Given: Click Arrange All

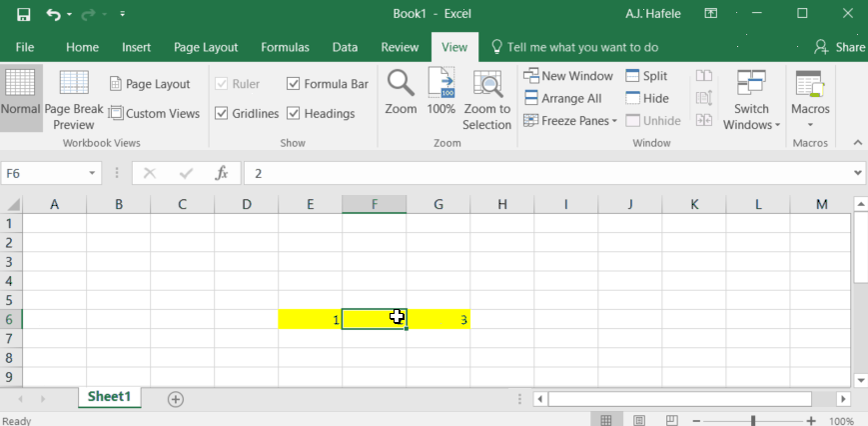Looking at the screenshot, I should coord(563,99).
